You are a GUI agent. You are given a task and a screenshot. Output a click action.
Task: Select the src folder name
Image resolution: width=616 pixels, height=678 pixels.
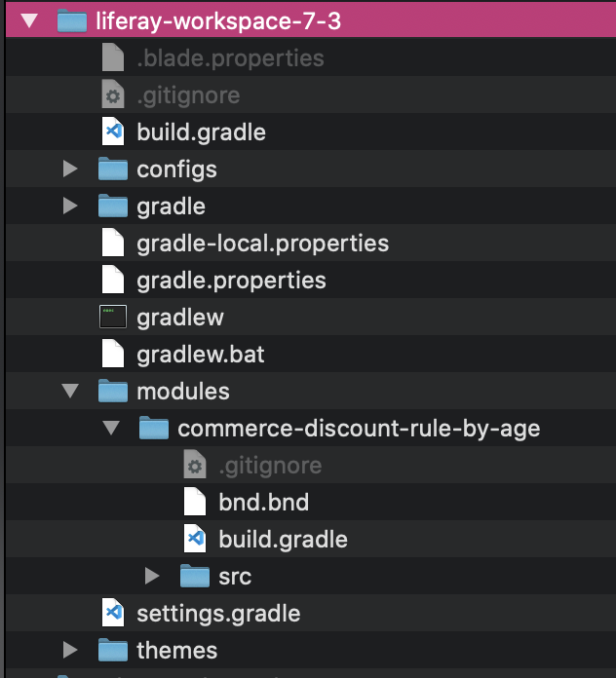235,577
